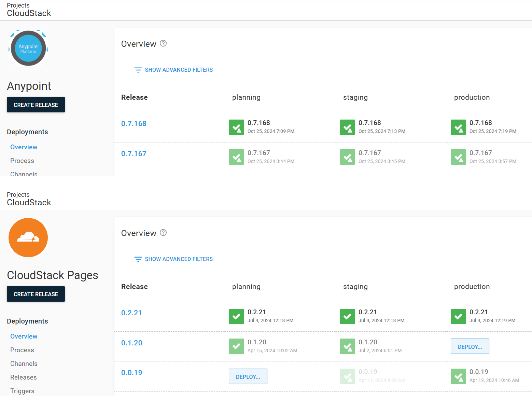Open the Anypoint Platform project logo
Image resolution: width=532 pixels, height=412 pixels.
pos(28,48)
